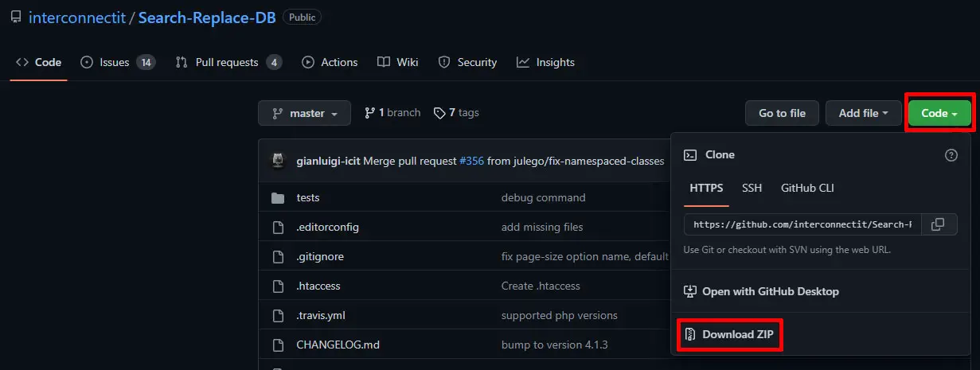The height and width of the screenshot is (370, 980).
Task: Click the gianluigi-icit avatar thumbnail
Action: [x=278, y=161]
